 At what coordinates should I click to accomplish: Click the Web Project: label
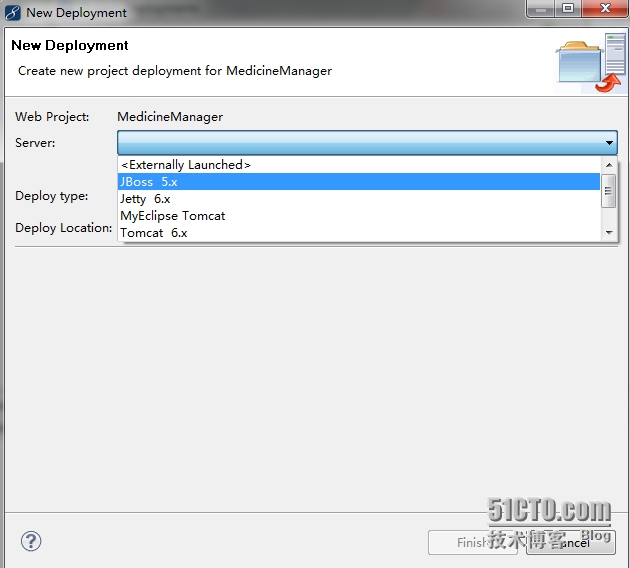(52, 117)
